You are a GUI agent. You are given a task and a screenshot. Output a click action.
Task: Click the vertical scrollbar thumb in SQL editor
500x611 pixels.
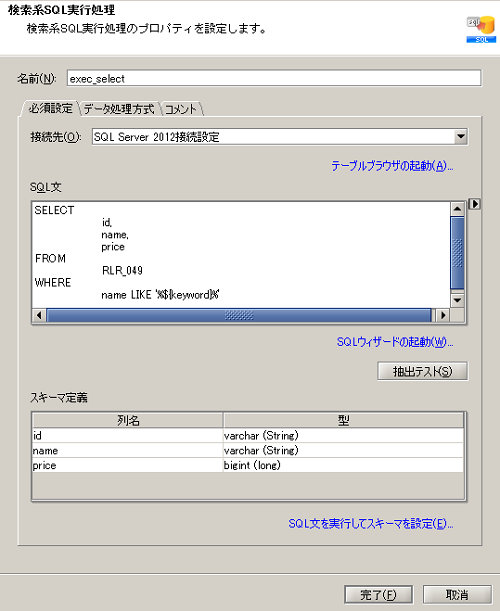[457, 253]
